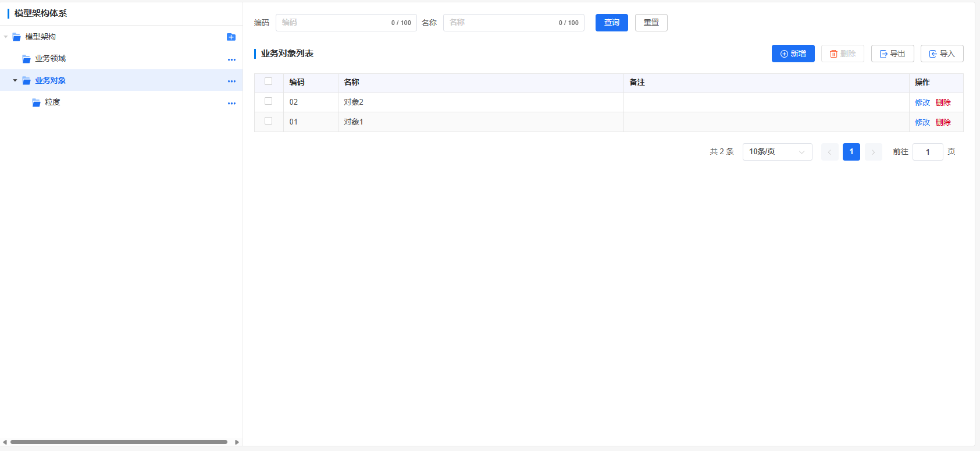The height and width of the screenshot is (451, 980).
Task: Click the disabled 删除 toolbar button
Action: coord(842,54)
